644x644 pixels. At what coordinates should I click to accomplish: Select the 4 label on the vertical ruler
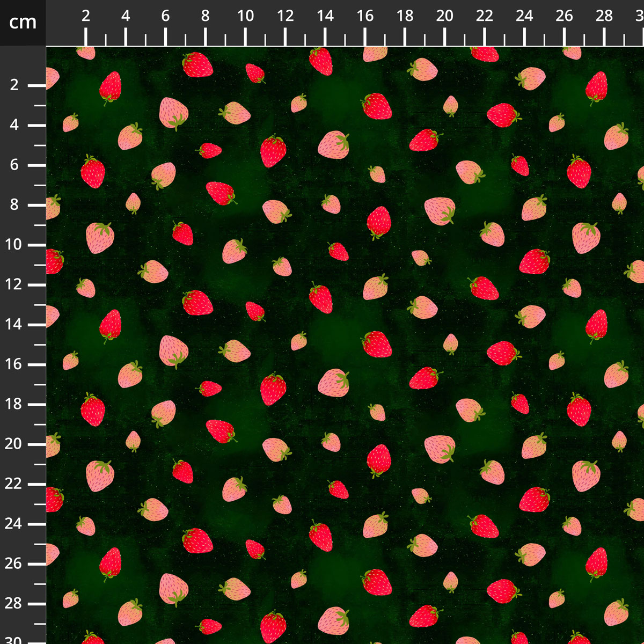(14, 125)
